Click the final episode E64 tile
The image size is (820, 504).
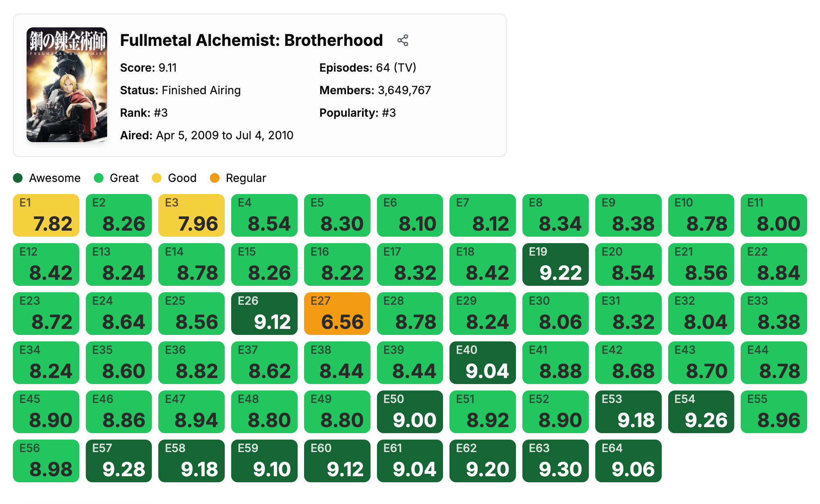628,461
